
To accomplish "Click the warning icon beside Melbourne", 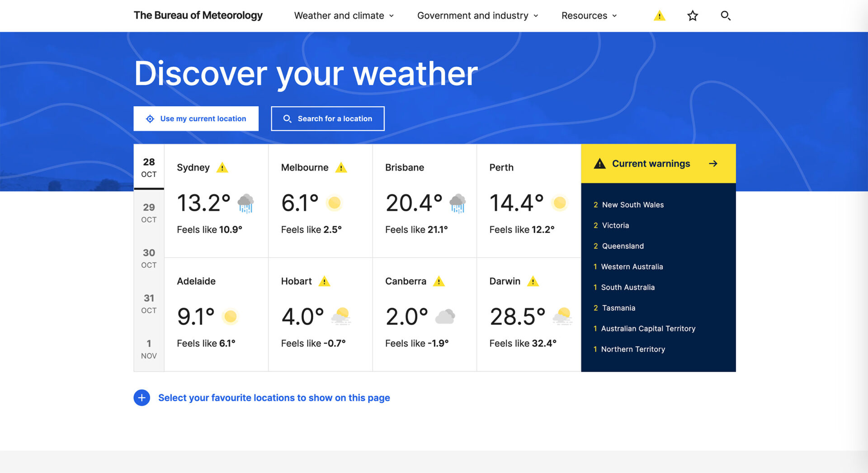I will [x=341, y=168].
